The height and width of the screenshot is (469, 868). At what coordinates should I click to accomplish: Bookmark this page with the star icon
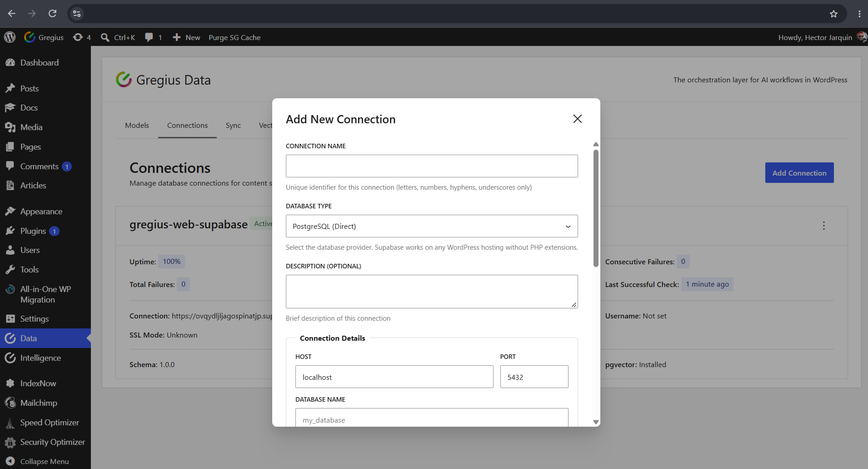click(x=833, y=14)
